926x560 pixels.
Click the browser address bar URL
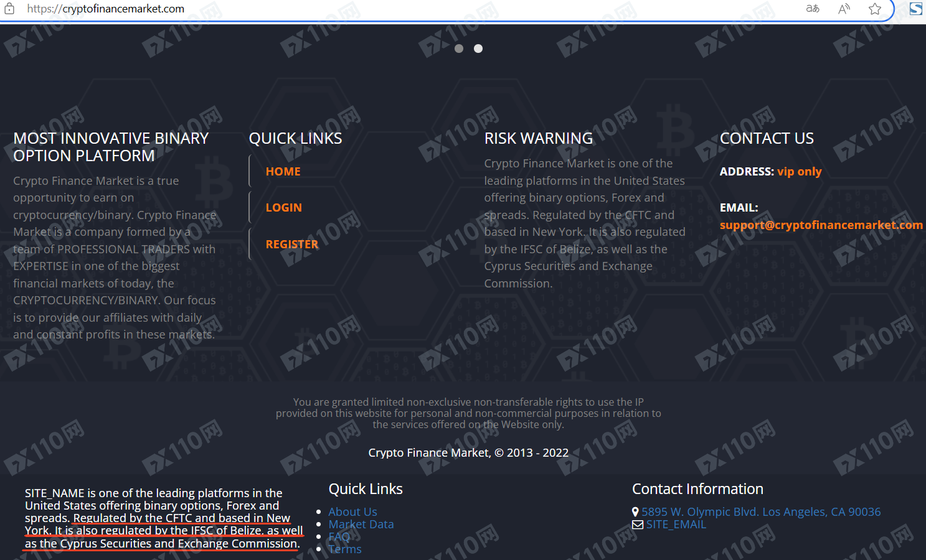[x=106, y=9]
